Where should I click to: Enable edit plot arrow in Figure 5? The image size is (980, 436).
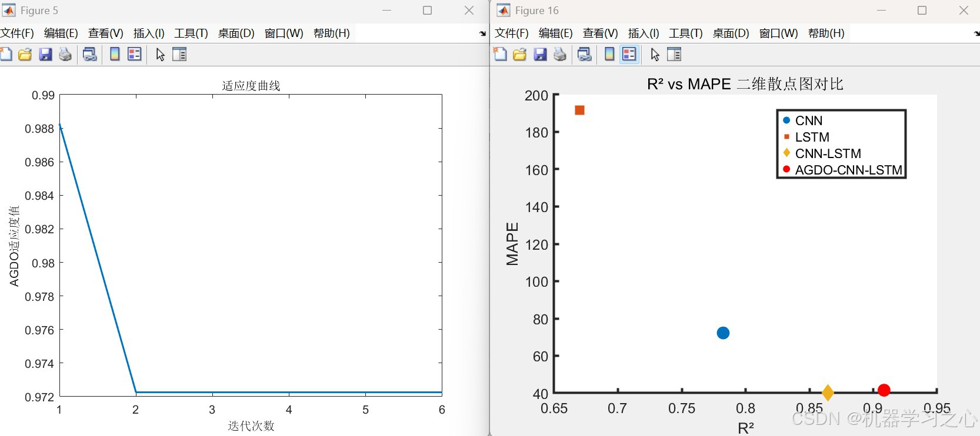pyautogui.click(x=160, y=55)
